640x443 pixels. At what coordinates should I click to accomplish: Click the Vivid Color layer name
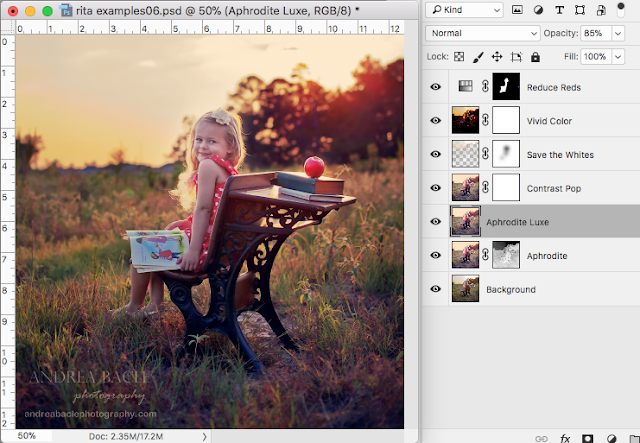coord(549,121)
